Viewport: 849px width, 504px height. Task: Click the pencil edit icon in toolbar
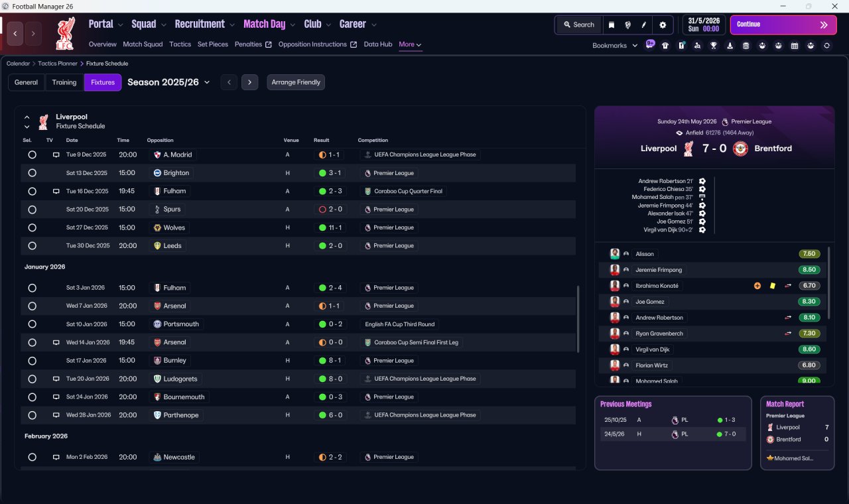coord(643,25)
